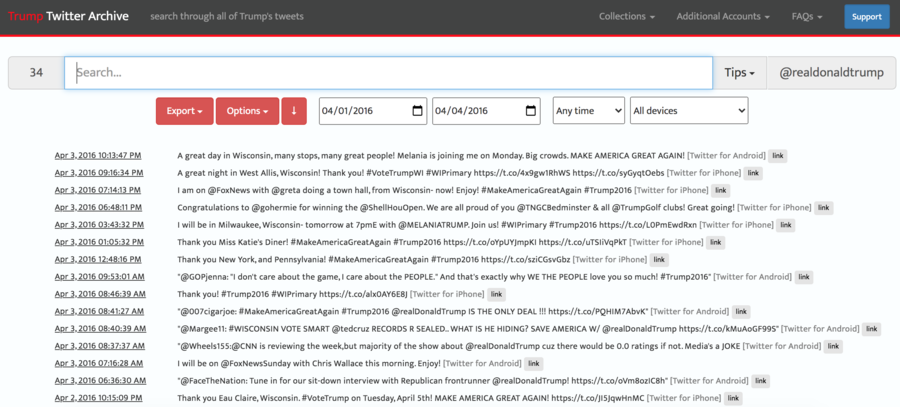This screenshot has height=407, width=900.
Task: Open timestamp Apr 3, 2016 12:48:16 PM
Action: 98,259
